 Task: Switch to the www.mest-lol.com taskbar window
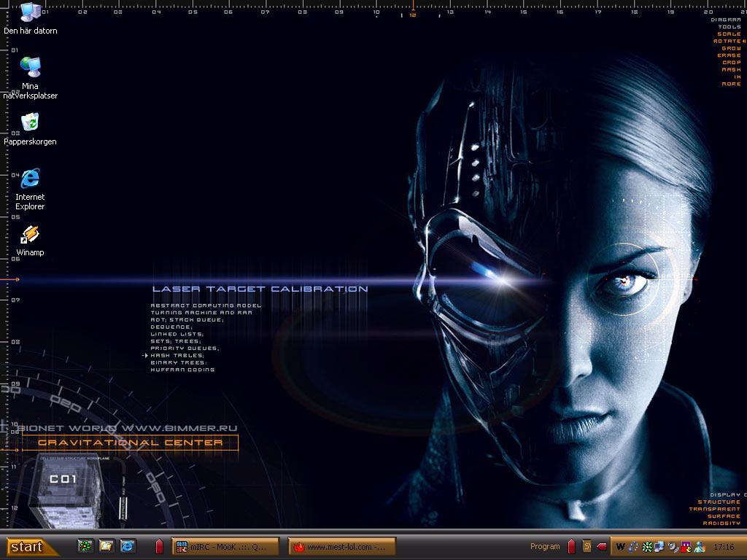click(x=341, y=547)
